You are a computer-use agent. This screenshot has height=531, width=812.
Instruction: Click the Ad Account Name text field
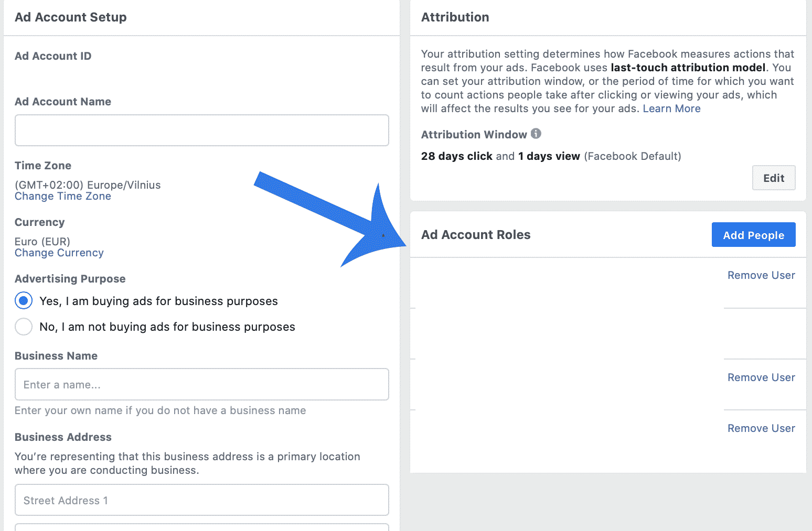click(202, 130)
